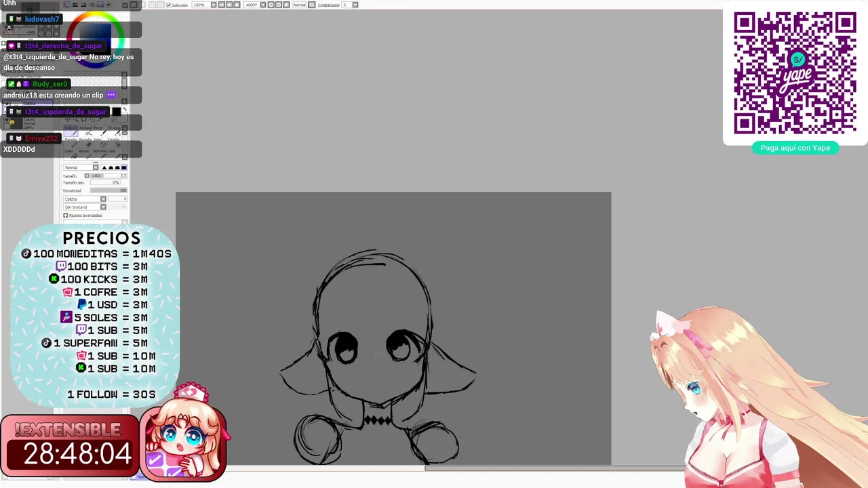The image size is (868, 488).
Task: Choose the flat hard brush edge shape
Action: 124,167
